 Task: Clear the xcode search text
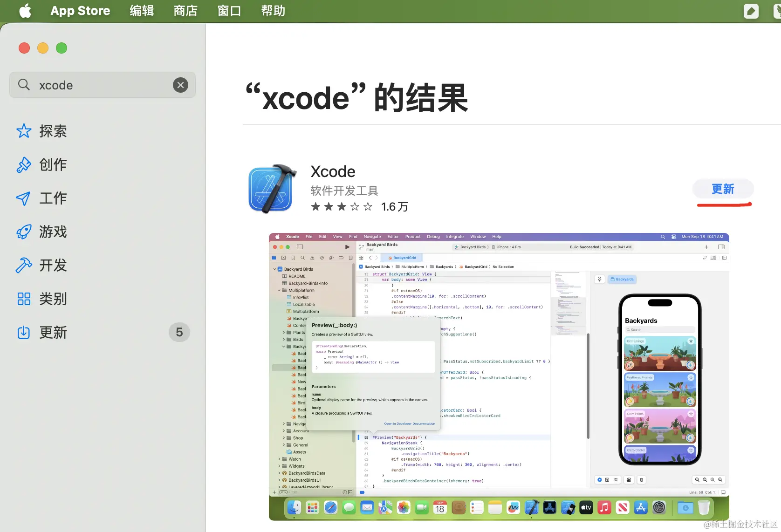click(181, 85)
